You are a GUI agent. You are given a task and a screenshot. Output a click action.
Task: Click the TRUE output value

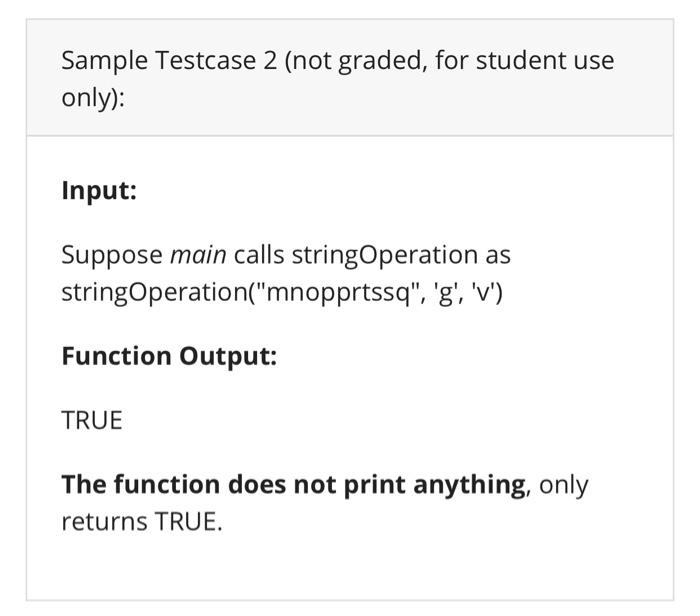click(92, 420)
